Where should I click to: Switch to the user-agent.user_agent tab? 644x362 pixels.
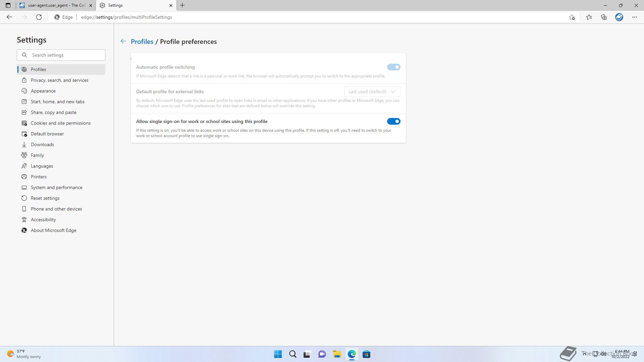pyautogui.click(x=56, y=5)
